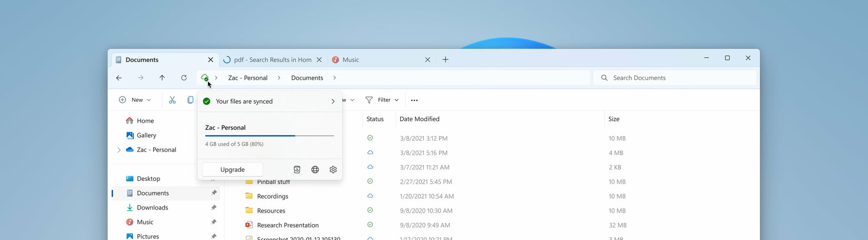The width and height of the screenshot is (868, 240).
Task: Expand the Zac - Personal tree node
Action: (x=119, y=150)
